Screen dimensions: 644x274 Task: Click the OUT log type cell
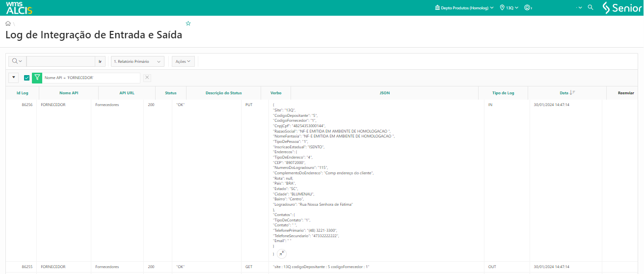pyautogui.click(x=492, y=267)
